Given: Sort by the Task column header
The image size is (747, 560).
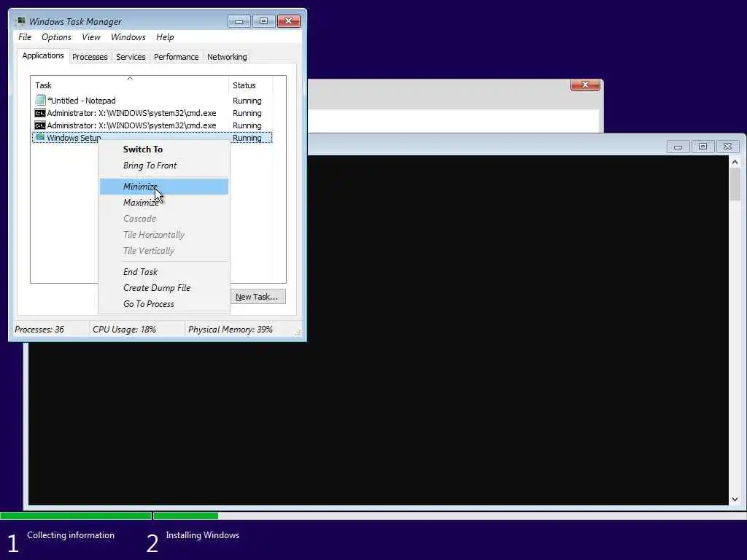Looking at the screenshot, I should [x=130, y=85].
